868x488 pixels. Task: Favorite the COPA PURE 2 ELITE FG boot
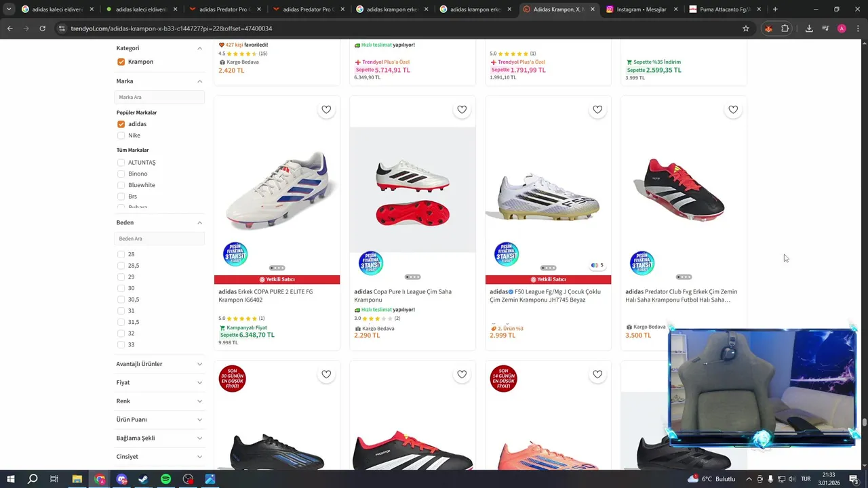(x=326, y=110)
